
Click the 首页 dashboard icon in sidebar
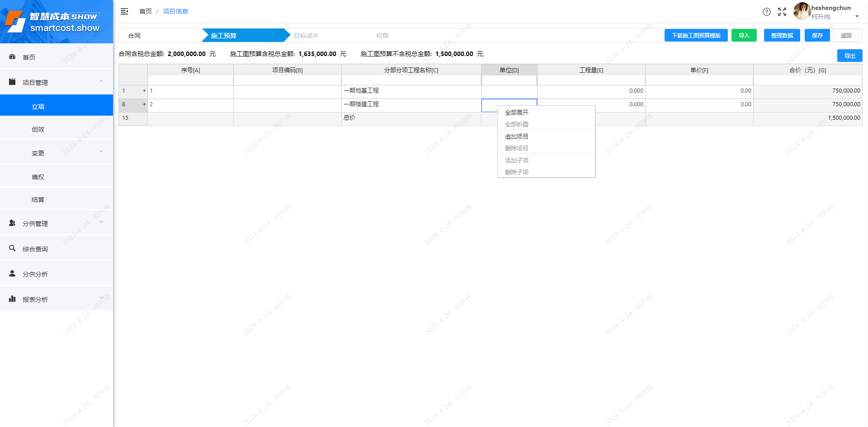(x=13, y=57)
